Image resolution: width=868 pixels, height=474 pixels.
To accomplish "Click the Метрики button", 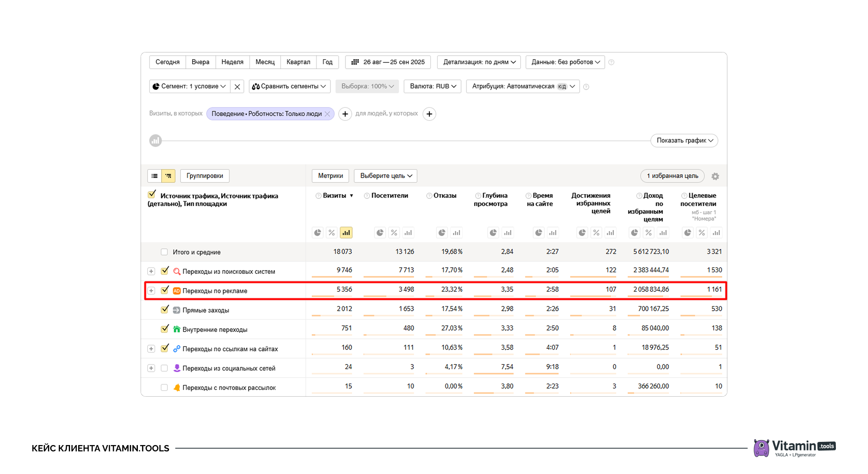I will click(x=330, y=176).
